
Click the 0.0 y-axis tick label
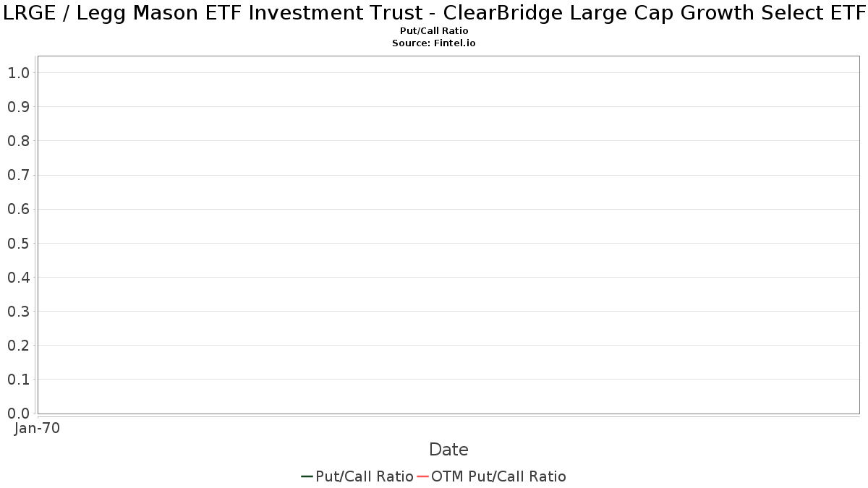(x=18, y=414)
